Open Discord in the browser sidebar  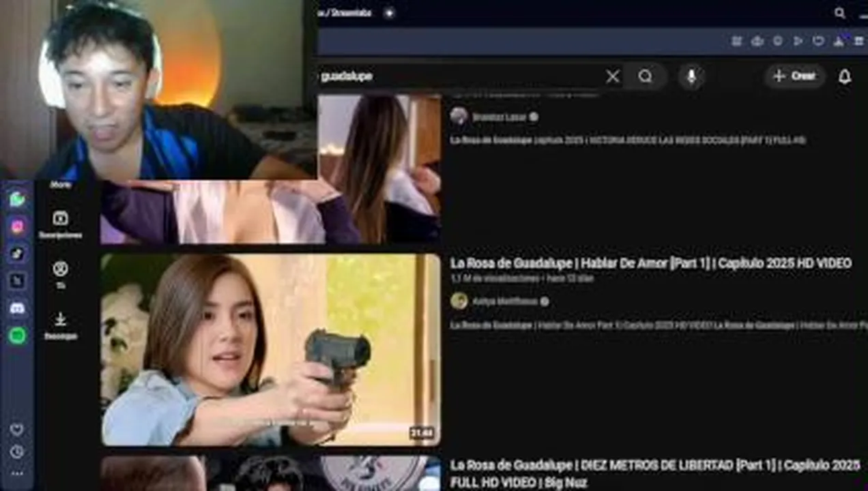click(17, 308)
